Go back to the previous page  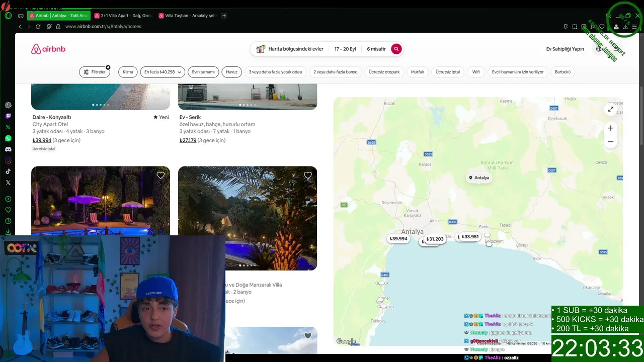[20, 27]
